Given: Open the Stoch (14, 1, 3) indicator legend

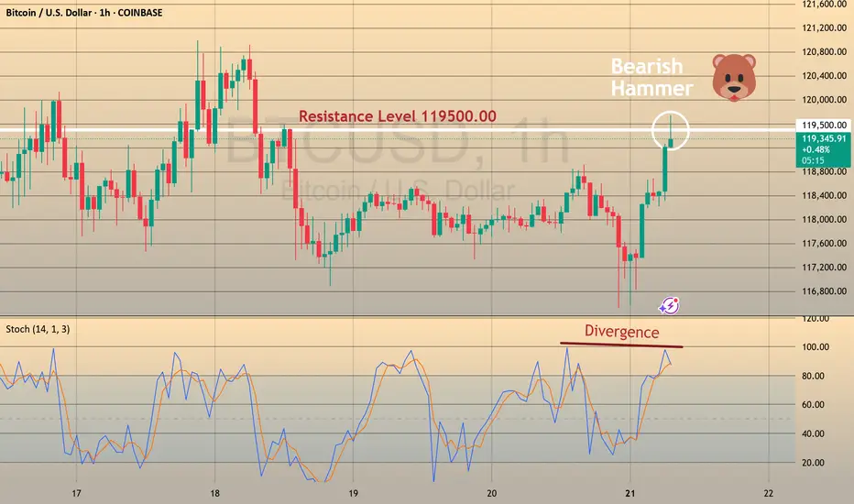Looking at the screenshot, I should (x=38, y=329).
